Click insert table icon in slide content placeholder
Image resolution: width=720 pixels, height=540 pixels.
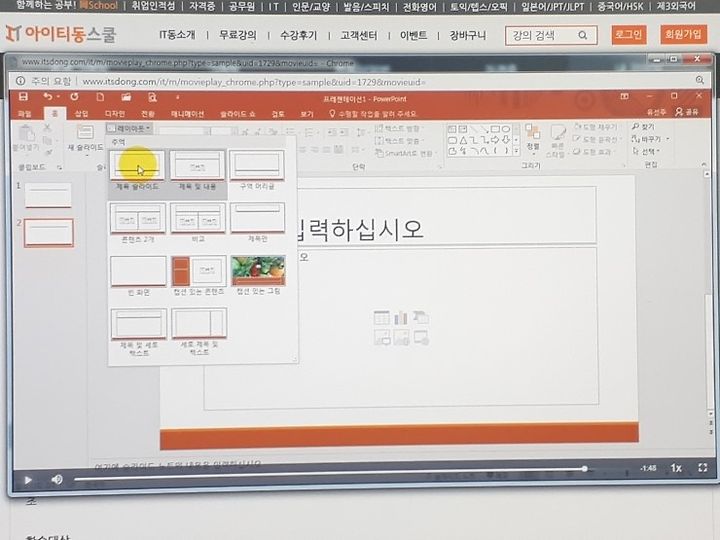(382, 317)
